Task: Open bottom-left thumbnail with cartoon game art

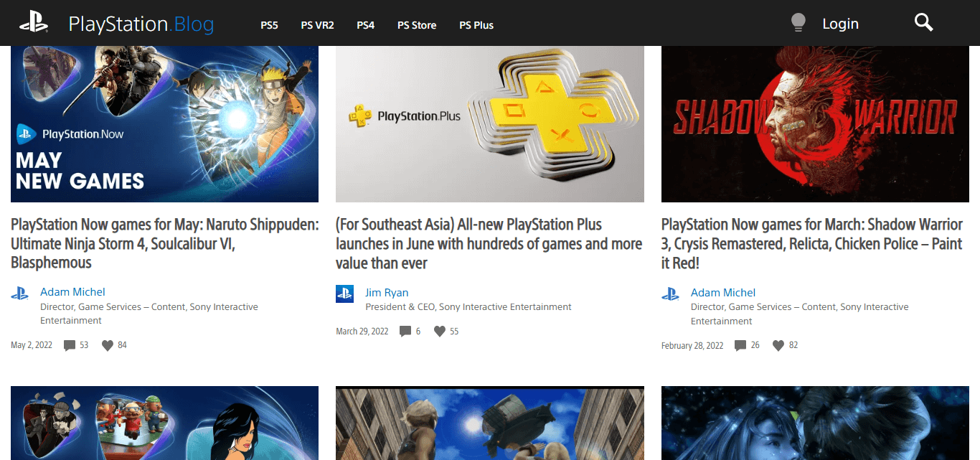Action: pos(164,423)
